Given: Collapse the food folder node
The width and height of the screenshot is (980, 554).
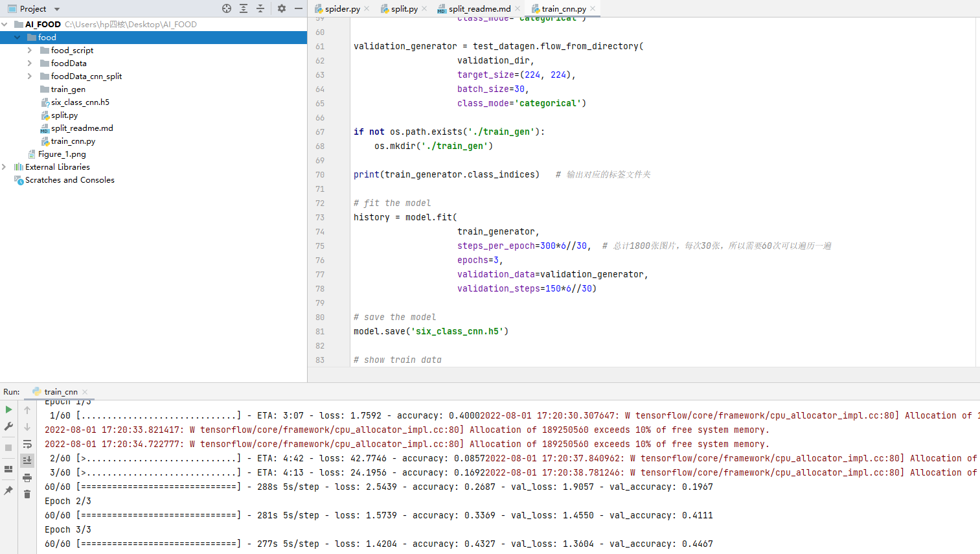Looking at the screenshot, I should [17, 37].
